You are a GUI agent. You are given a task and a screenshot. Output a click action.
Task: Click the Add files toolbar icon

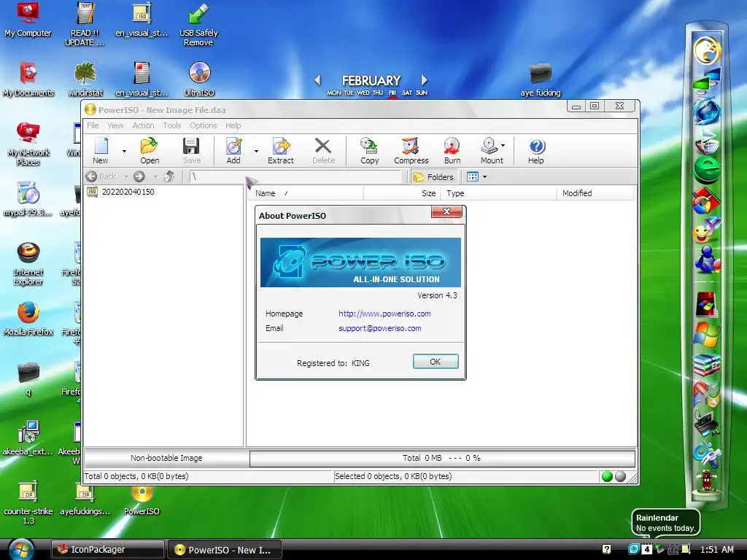pyautogui.click(x=233, y=150)
